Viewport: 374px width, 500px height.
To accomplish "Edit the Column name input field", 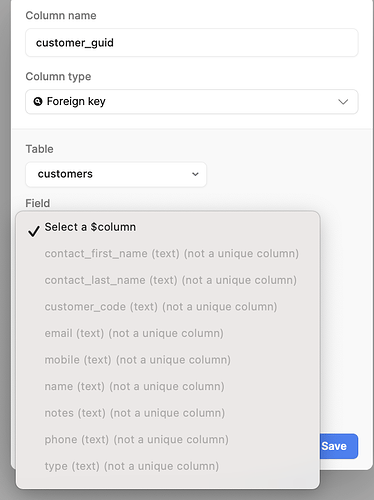I will point(192,43).
